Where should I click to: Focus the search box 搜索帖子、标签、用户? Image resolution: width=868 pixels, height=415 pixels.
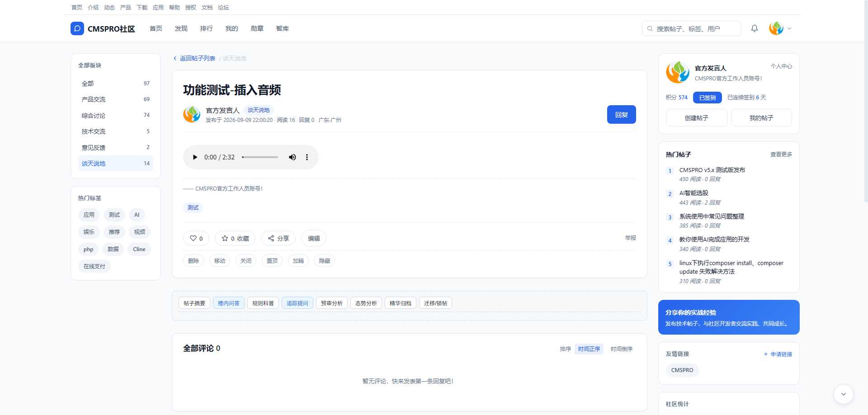point(692,28)
